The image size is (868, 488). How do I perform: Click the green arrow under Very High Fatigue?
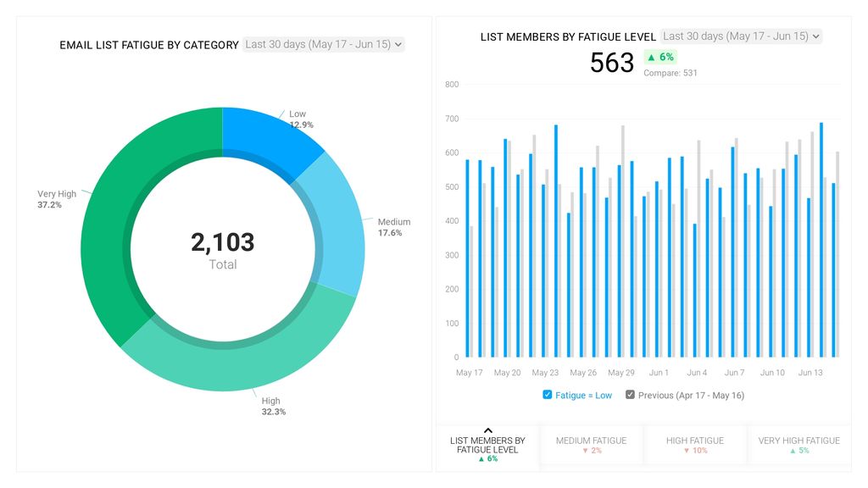pyautogui.click(x=793, y=450)
